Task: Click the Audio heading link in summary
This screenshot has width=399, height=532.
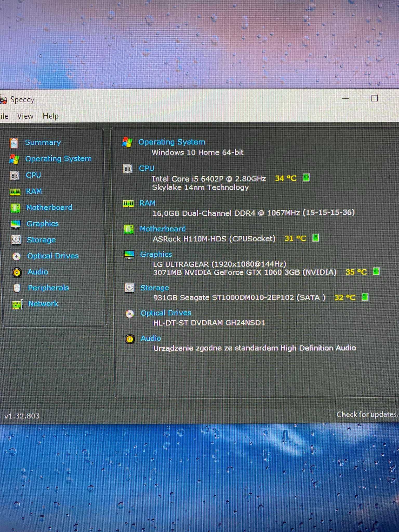Action: [151, 338]
